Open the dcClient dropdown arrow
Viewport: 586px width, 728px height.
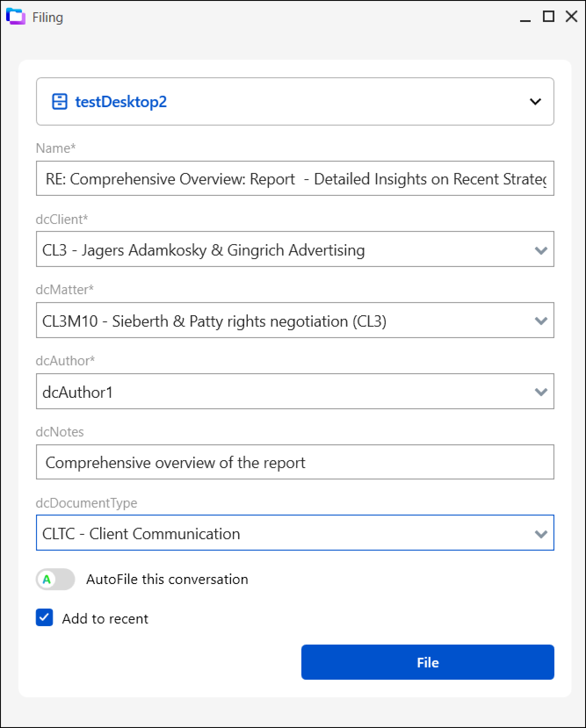pyautogui.click(x=541, y=250)
